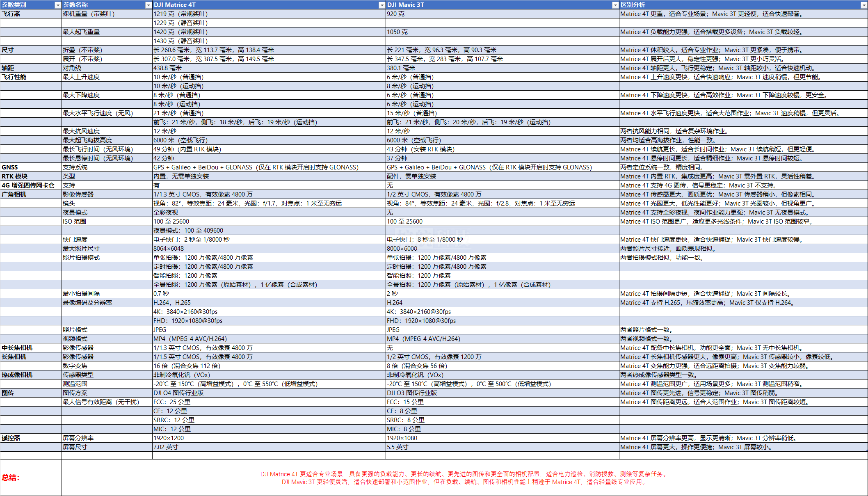
Task: Select the ISO 范围 parameter cell
Action: point(107,222)
